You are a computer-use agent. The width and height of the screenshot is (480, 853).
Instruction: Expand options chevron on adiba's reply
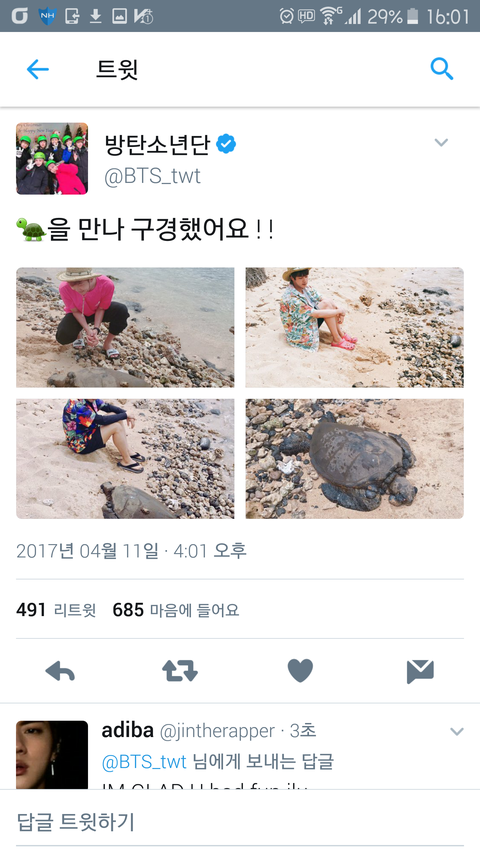click(x=457, y=732)
